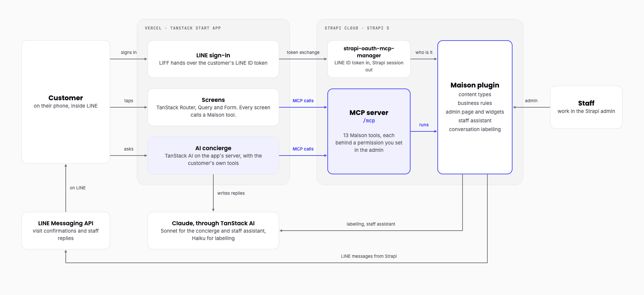Click the "Screens" heading

pos(213,100)
